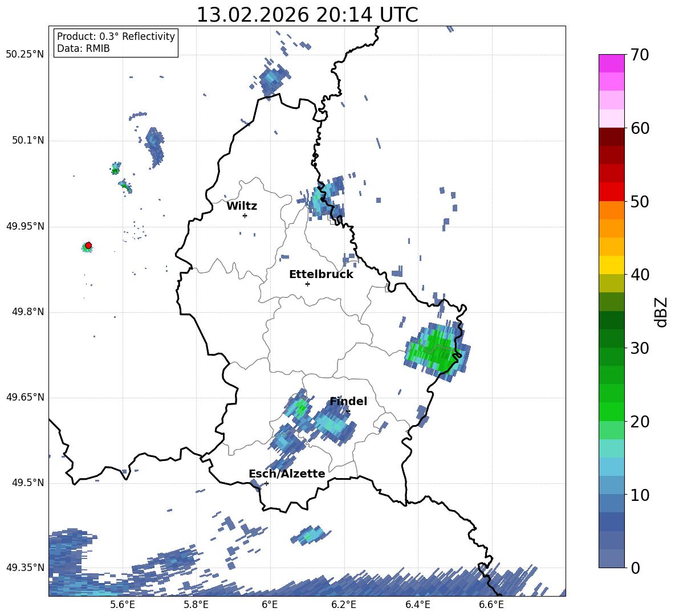Screen dimensions: 675x616
Task: Click the 49.95°N latitude label
Action: [25, 226]
